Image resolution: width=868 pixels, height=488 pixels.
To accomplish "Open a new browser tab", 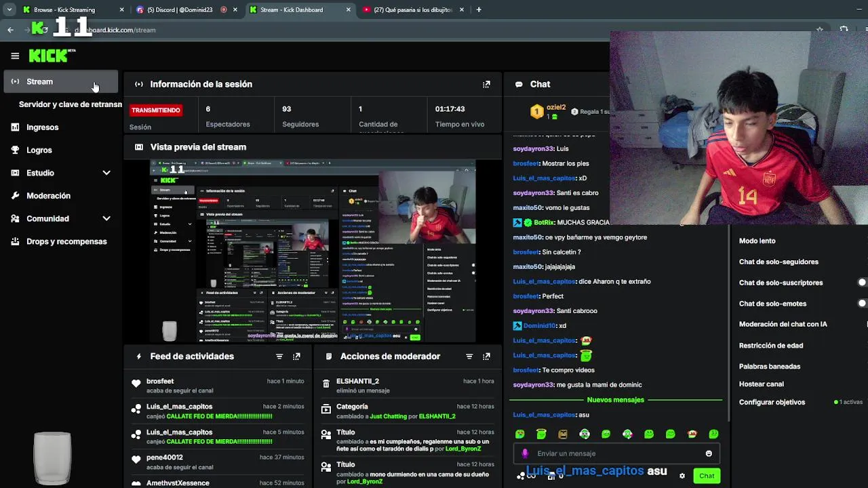I will click(479, 9).
